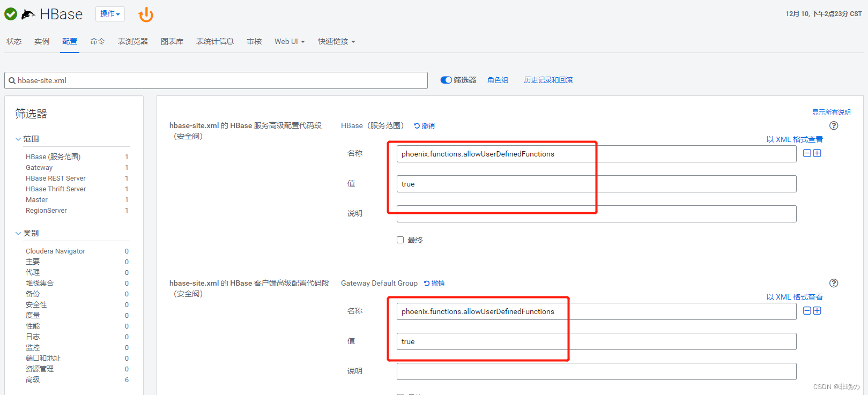This screenshot has height=395, width=868.
Task: Open the 审核 tab
Action: pyautogui.click(x=254, y=41)
